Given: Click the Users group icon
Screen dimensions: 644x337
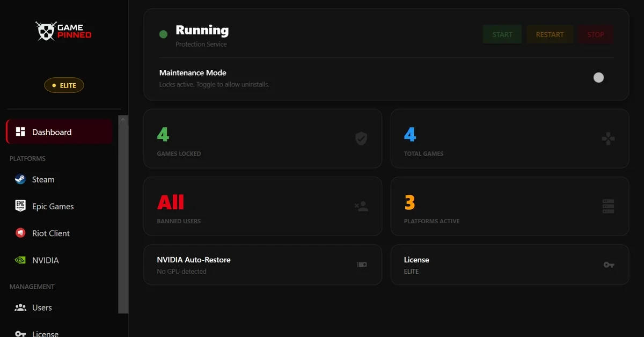Looking at the screenshot, I should coord(20,307).
